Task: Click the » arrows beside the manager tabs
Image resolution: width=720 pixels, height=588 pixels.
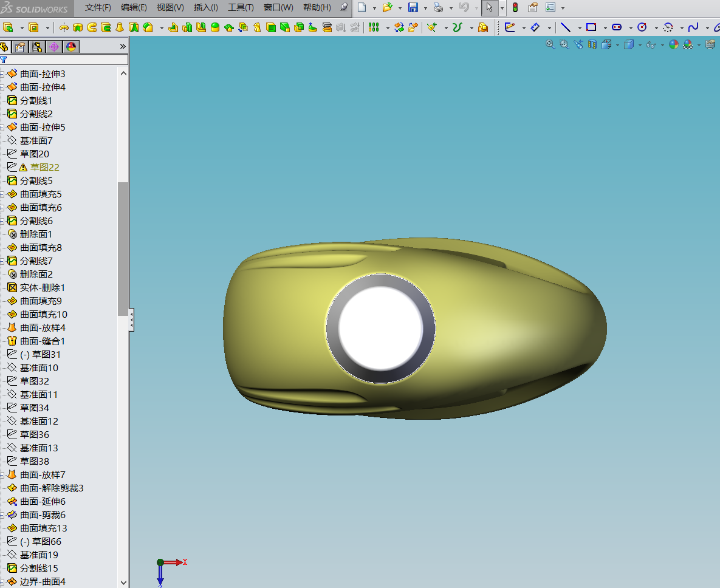Action: pyautogui.click(x=123, y=46)
